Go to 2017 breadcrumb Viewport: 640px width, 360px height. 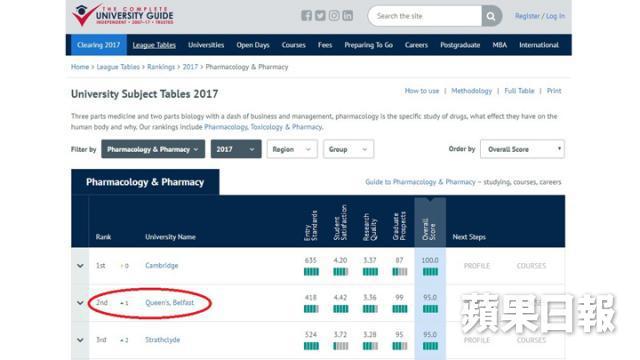pyautogui.click(x=190, y=67)
